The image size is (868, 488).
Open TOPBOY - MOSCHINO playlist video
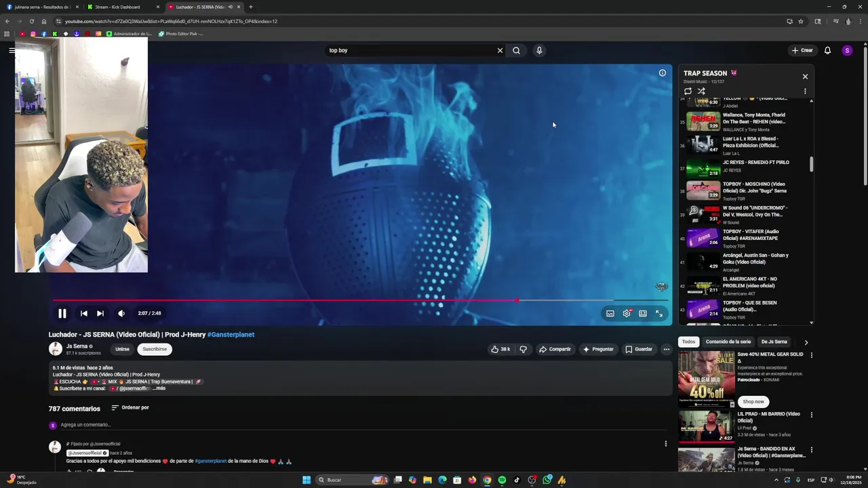745,190
